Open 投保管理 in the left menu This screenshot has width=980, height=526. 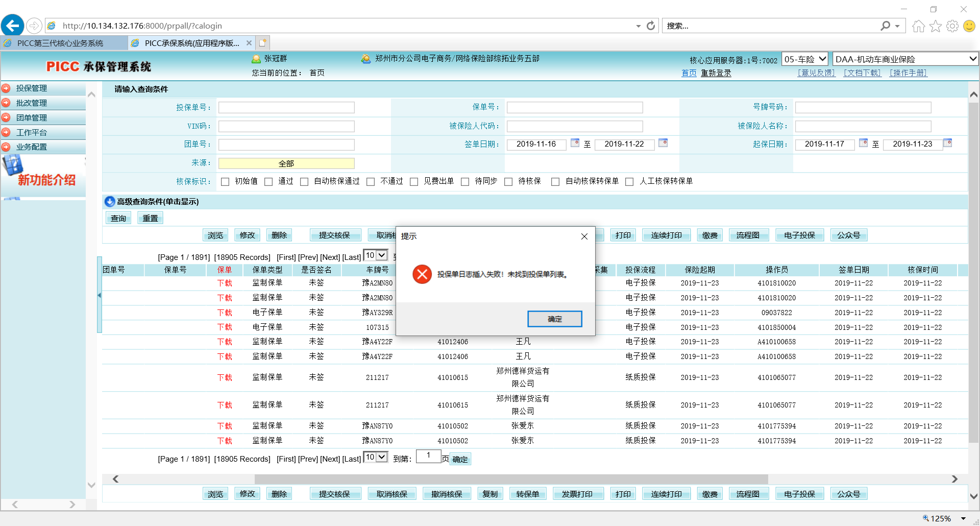[x=32, y=88]
